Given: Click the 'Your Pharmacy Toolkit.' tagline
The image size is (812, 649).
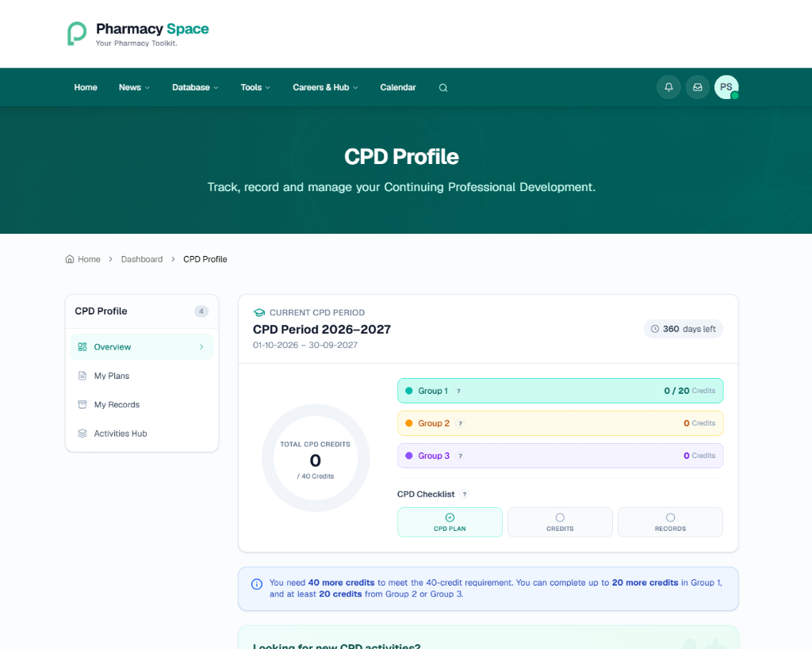Looking at the screenshot, I should [x=136, y=44].
